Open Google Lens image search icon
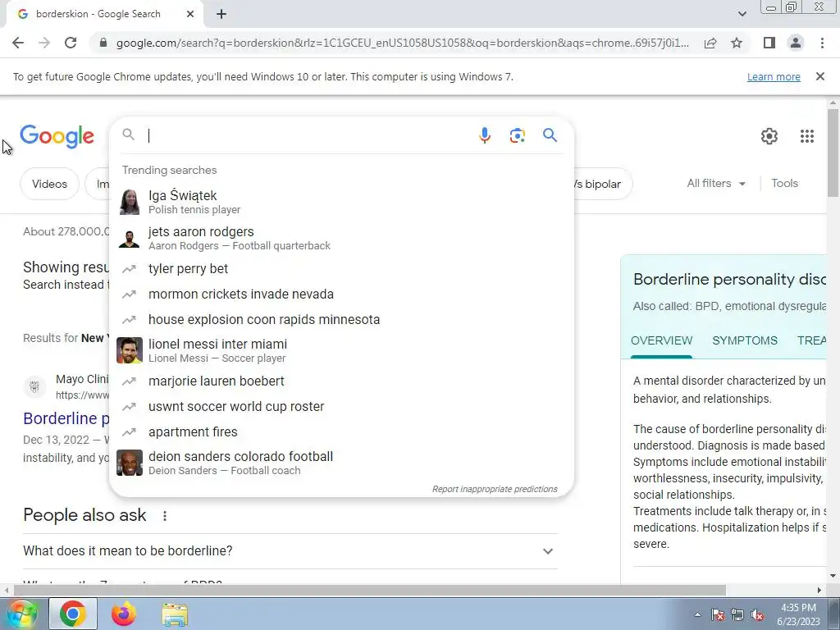The height and width of the screenshot is (630, 840). 517,135
